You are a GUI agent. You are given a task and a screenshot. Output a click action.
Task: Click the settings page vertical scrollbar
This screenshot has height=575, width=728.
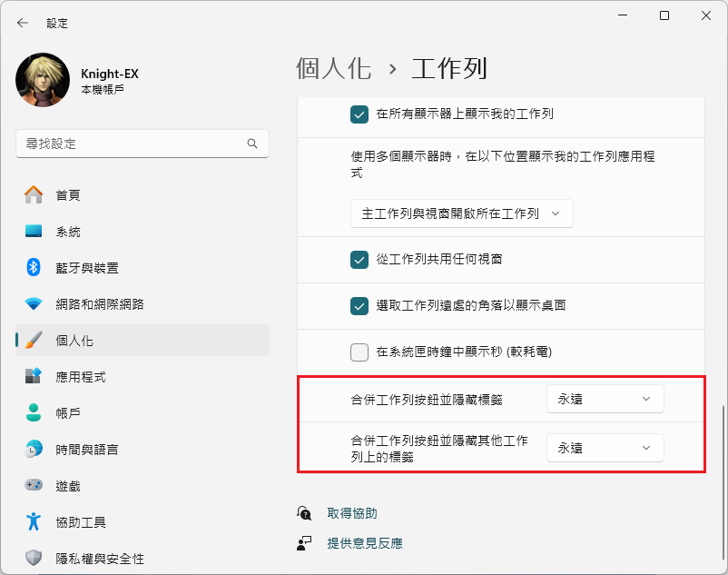click(723, 483)
